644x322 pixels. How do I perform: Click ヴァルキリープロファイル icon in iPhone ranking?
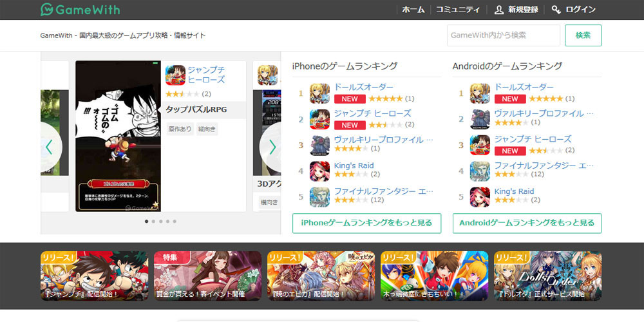pyautogui.click(x=319, y=146)
